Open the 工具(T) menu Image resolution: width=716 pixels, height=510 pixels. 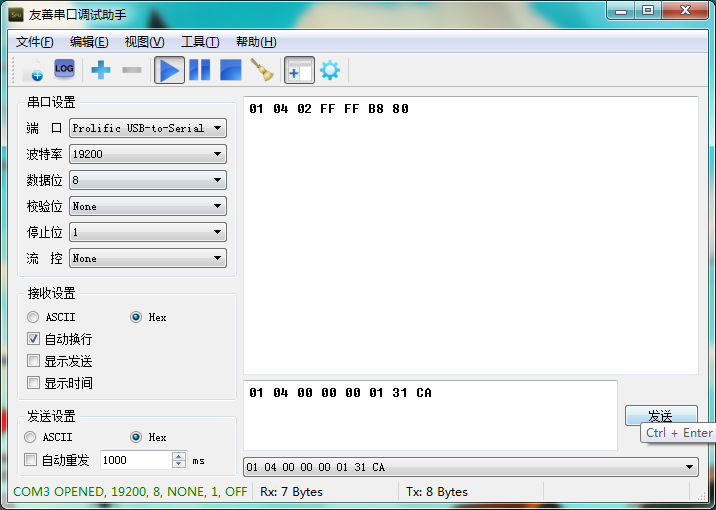tap(199, 42)
